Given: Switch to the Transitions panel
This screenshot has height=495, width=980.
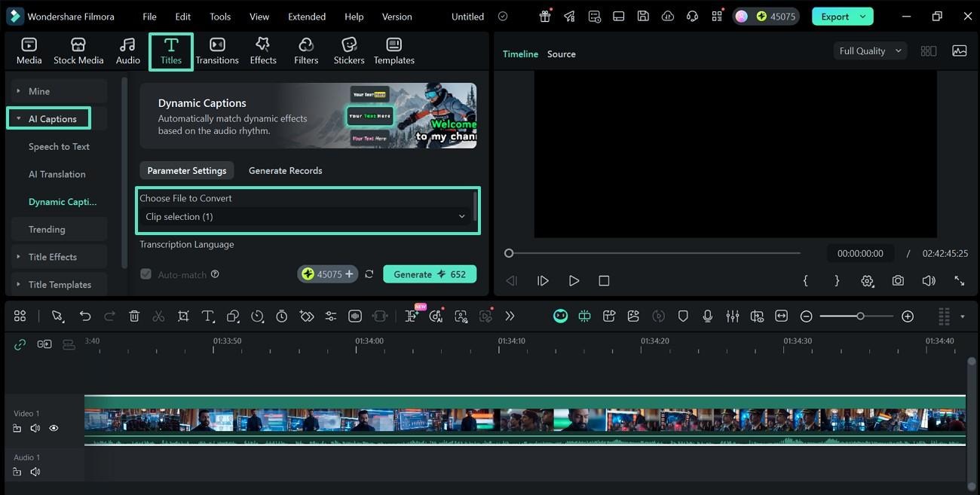Looking at the screenshot, I should coord(216,50).
